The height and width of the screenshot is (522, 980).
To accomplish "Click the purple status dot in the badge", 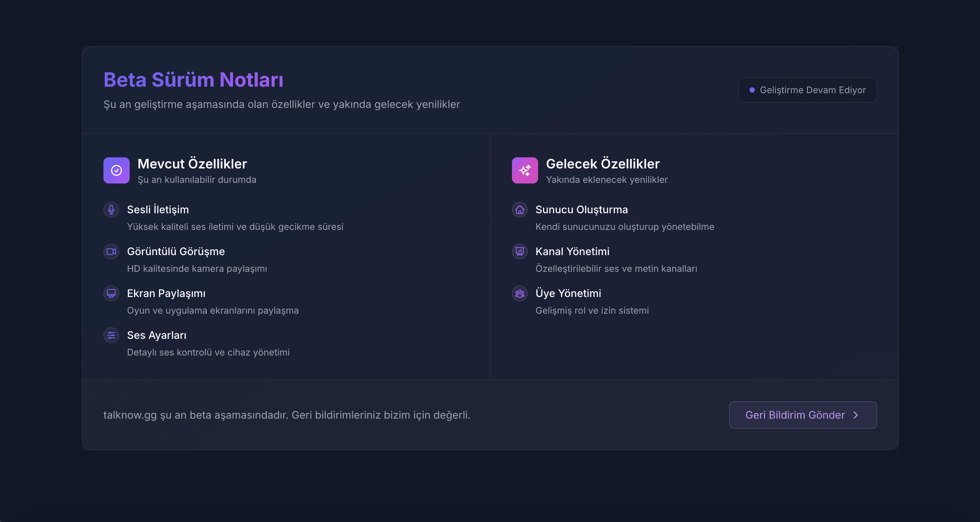I will (x=752, y=90).
